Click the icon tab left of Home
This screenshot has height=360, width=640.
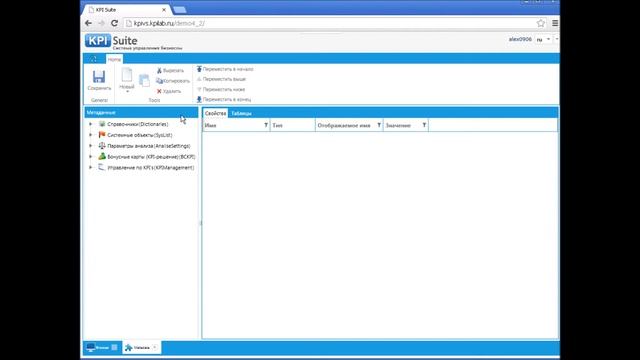tap(94, 59)
